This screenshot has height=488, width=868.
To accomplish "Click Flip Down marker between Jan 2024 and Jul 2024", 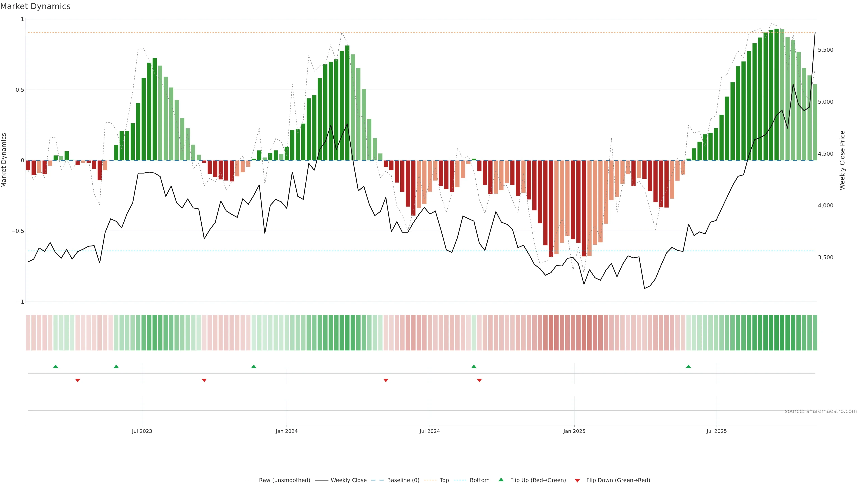I will 386,380.
